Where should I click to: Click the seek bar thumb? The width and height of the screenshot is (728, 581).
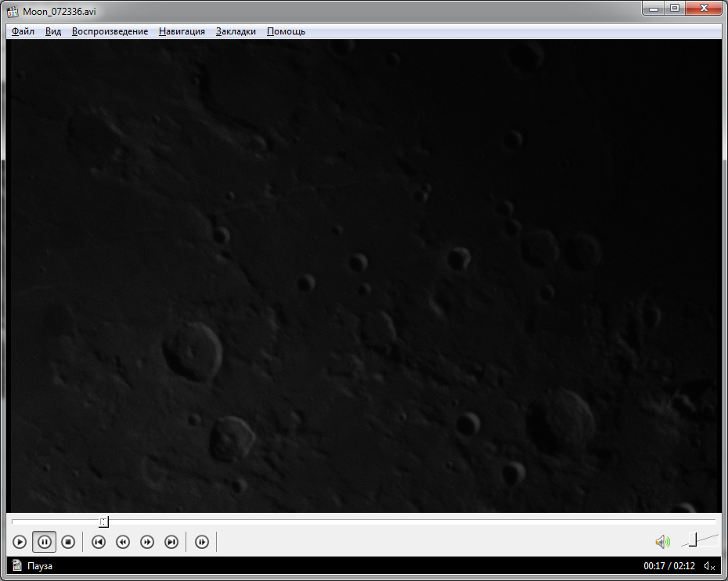pos(103,521)
